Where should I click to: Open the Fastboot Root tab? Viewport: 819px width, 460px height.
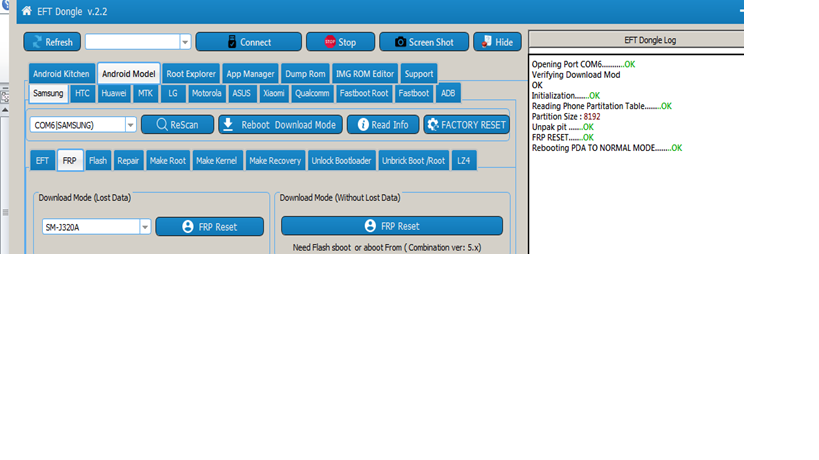click(364, 93)
